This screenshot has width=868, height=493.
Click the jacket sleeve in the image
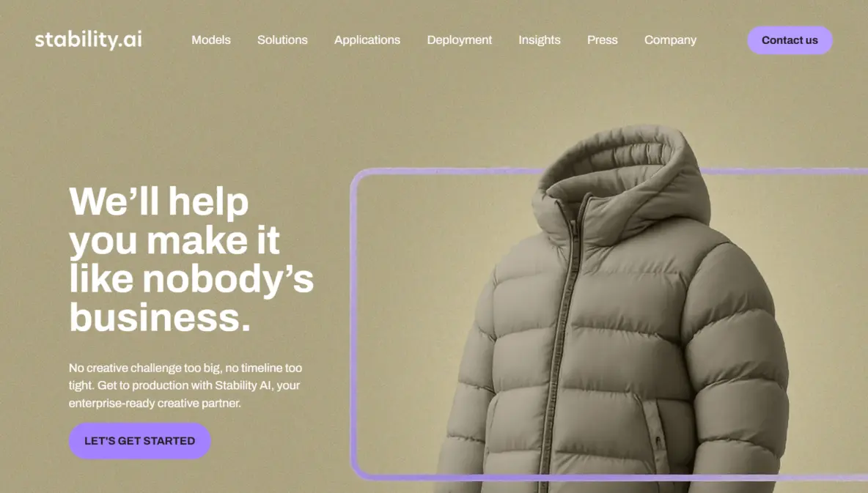tap(736, 360)
